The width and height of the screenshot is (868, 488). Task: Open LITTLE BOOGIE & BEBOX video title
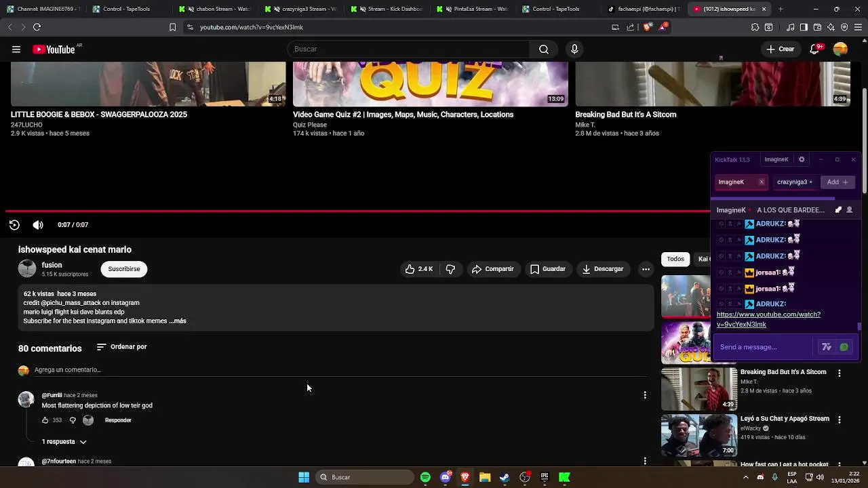[99, 115]
